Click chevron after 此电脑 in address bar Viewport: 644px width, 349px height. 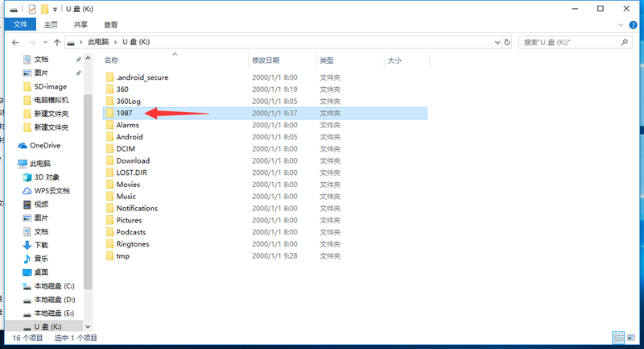click(x=116, y=42)
